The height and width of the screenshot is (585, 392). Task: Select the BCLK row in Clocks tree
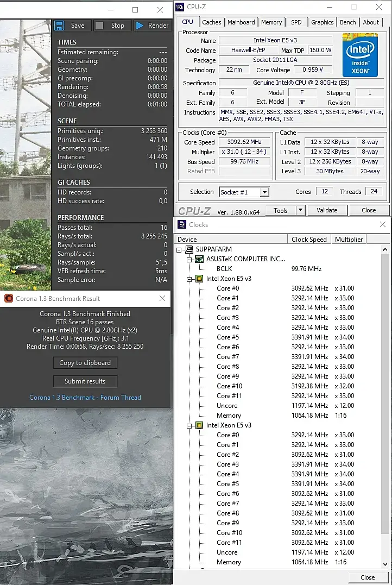point(224,269)
